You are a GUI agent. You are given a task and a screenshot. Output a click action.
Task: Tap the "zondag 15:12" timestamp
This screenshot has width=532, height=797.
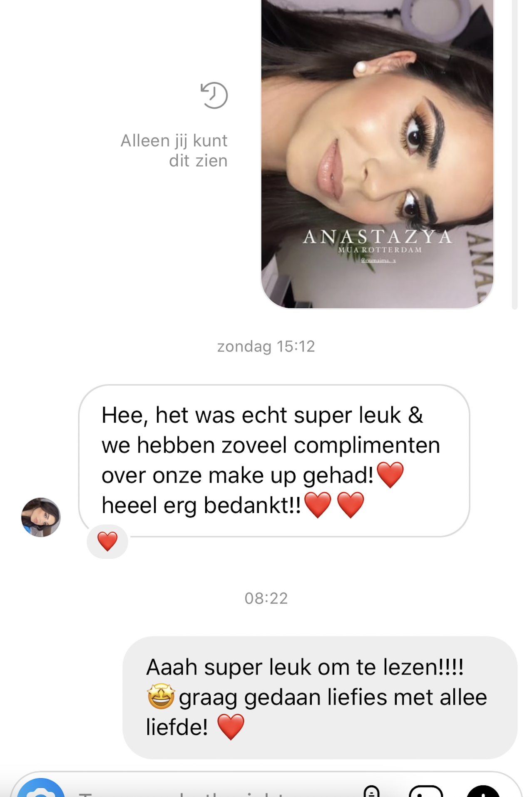[x=266, y=346]
